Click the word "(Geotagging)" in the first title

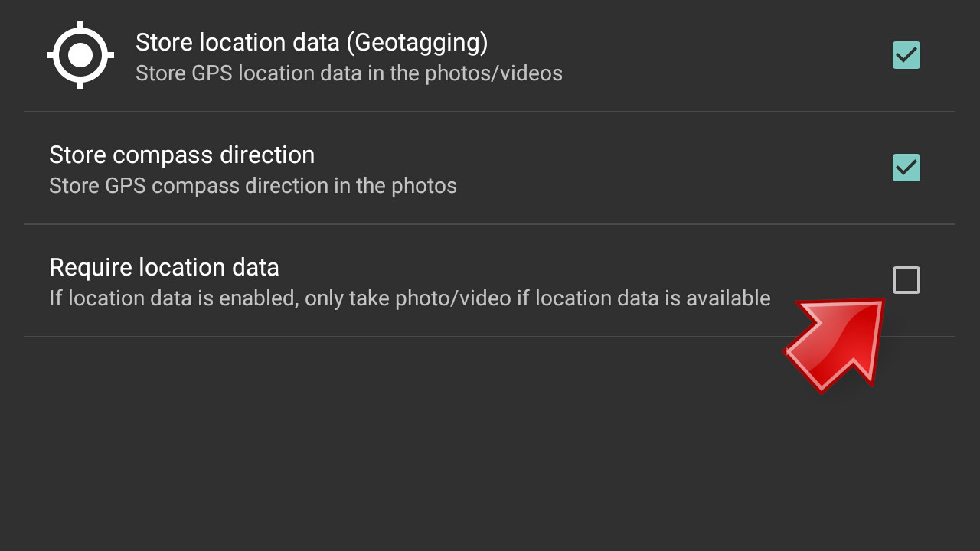point(417,42)
